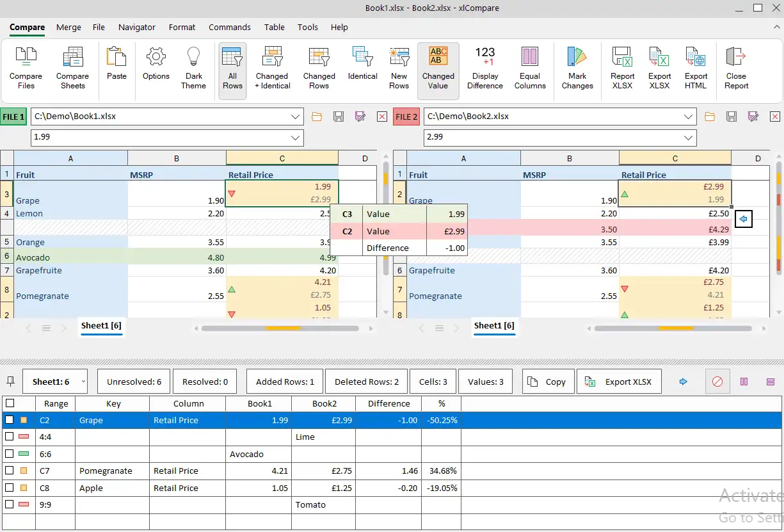Click the column layout icon
784x532 pixels.
click(744, 382)
